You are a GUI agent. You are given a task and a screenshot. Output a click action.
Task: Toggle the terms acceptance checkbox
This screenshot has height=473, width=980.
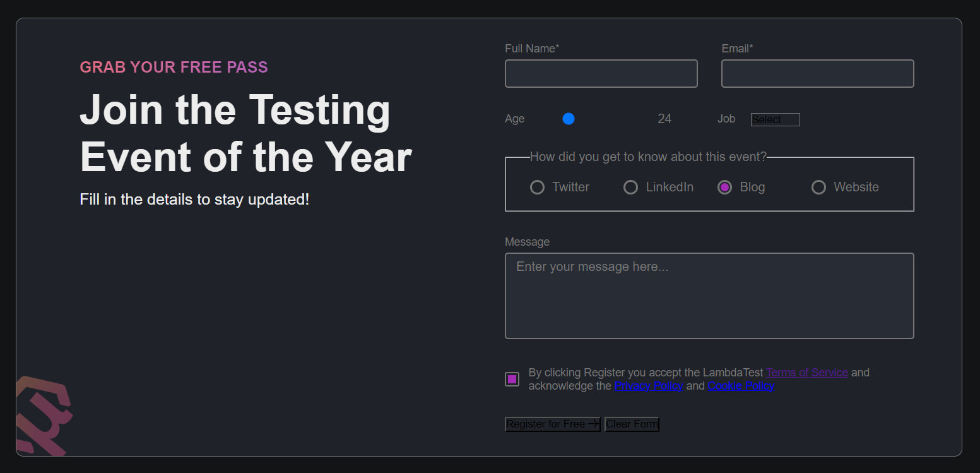pos(512,380)
